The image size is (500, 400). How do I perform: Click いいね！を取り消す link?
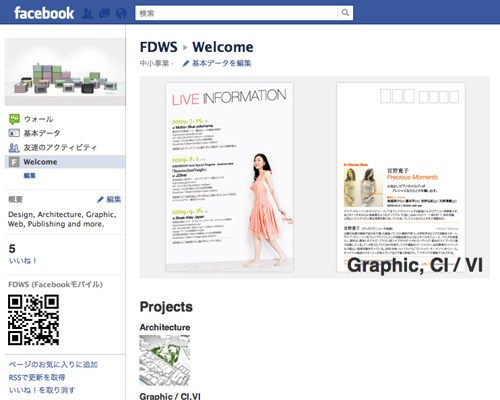(x=42, y=390)
